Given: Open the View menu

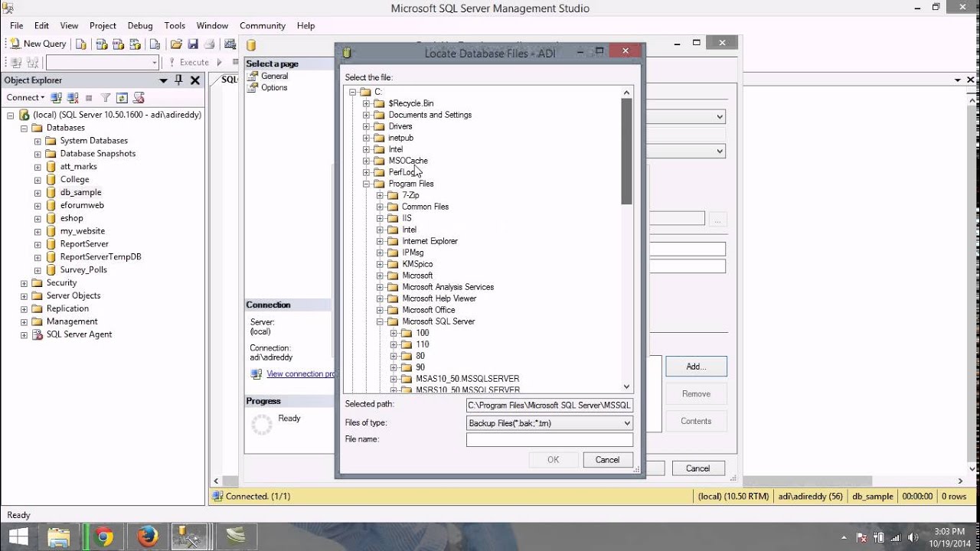Looking at the screenshot, I should coord(68,25).
